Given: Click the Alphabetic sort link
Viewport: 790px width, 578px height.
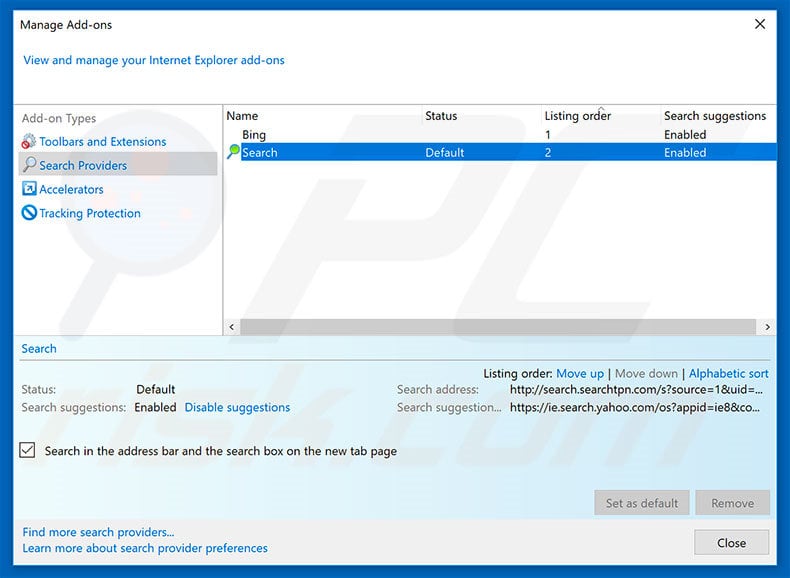Looking at the screenshot, I should click(728, 373).
